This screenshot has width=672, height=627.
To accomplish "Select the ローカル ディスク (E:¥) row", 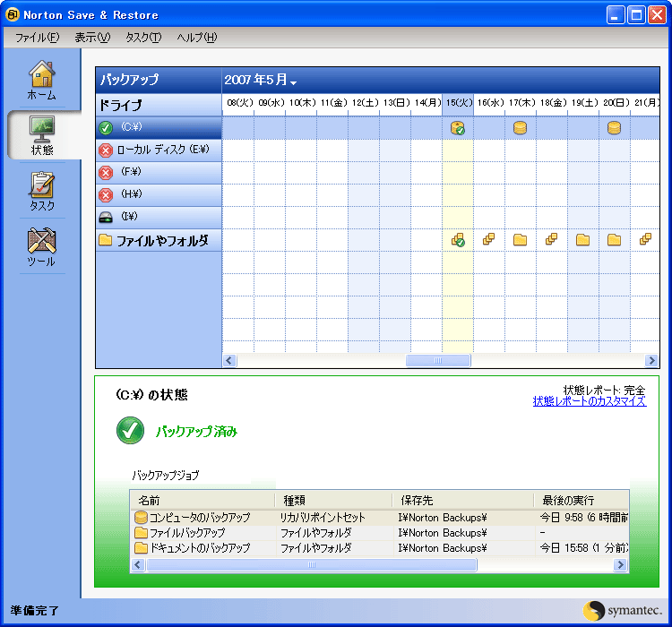I will pos(159,150).
